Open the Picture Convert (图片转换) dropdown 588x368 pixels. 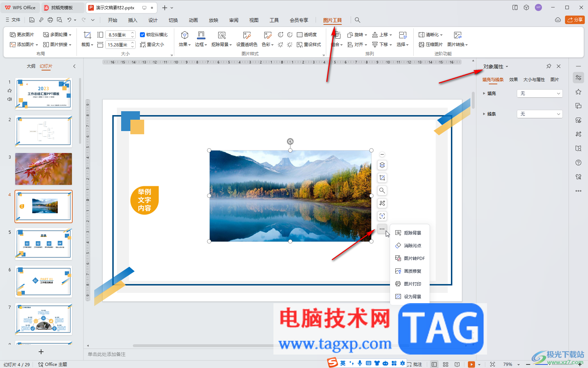click(x=458, y=39)
